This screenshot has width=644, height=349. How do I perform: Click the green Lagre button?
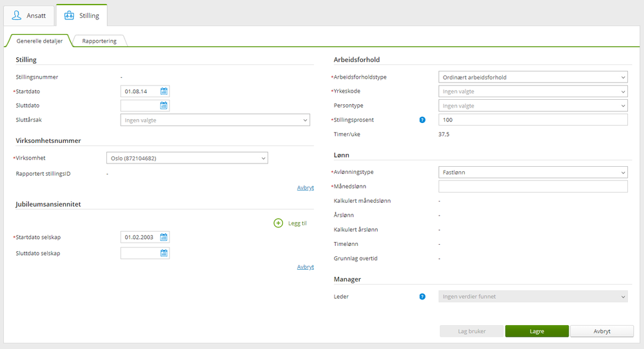(x=536, y=332)
